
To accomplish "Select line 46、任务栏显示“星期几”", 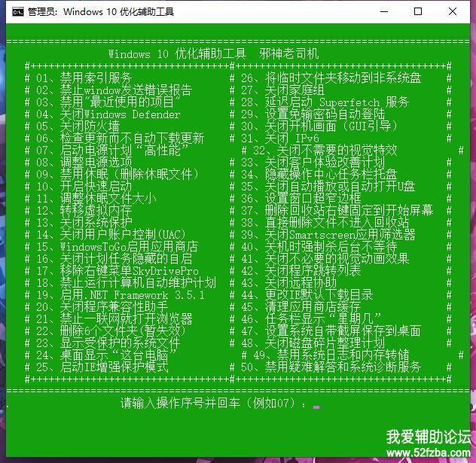I will tap(311, 319).
